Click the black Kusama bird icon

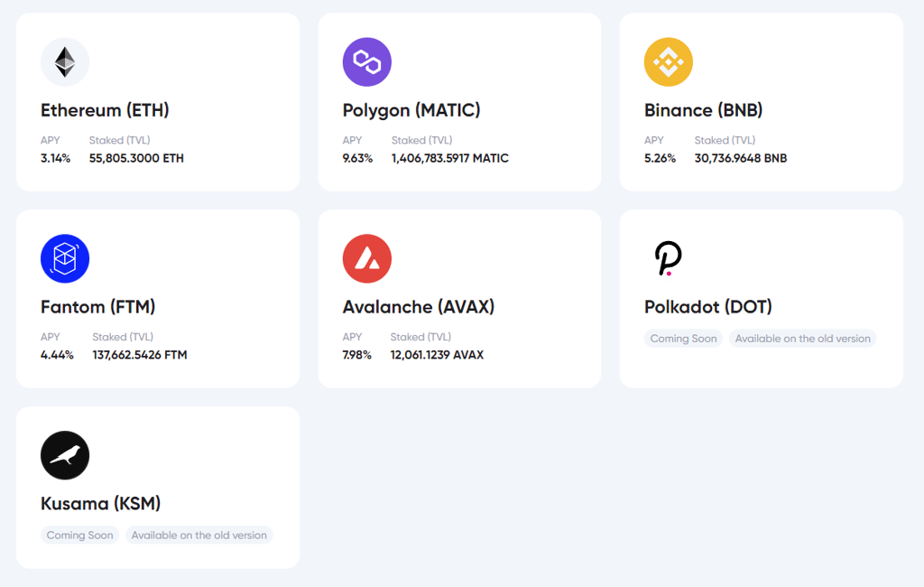point(65,455)
